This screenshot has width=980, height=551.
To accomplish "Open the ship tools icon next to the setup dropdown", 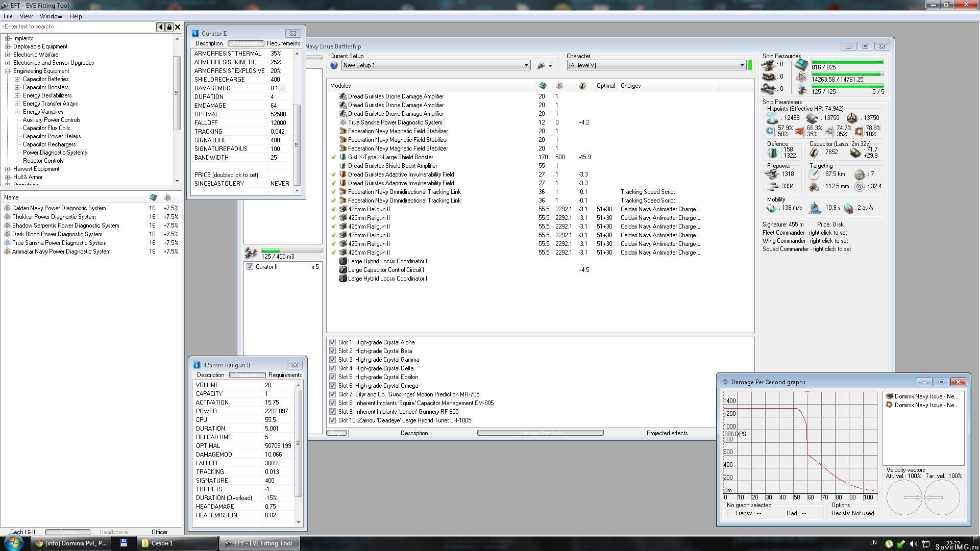I will 542,65.
